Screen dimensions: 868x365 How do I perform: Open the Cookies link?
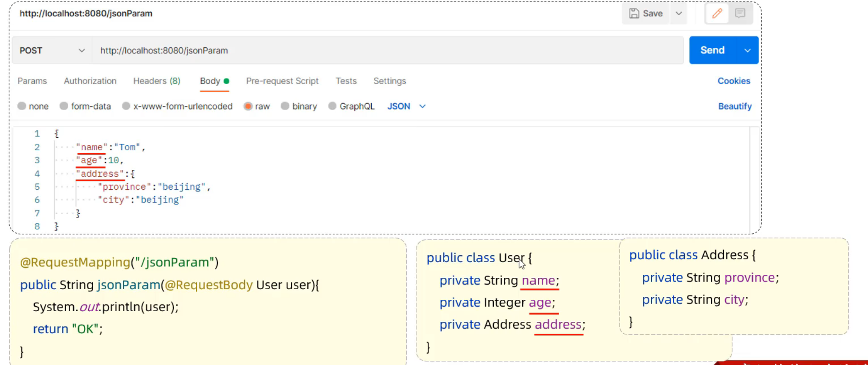(734, 81)
